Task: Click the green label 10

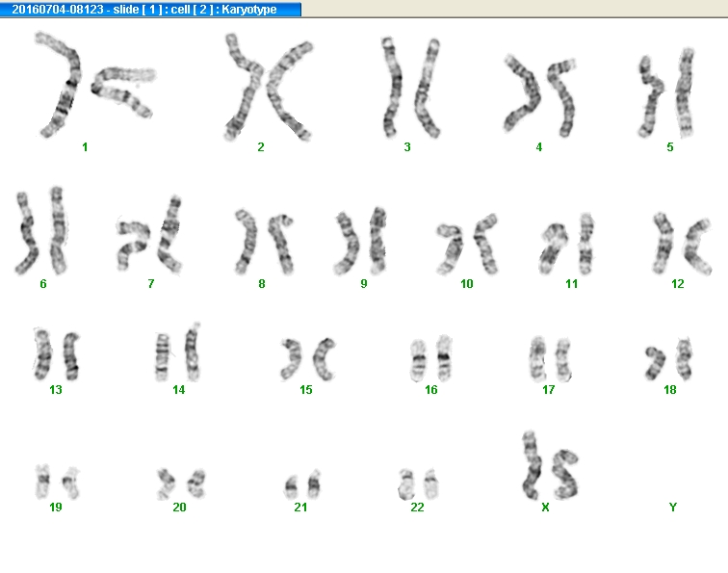Action: [x=467, y=284]
